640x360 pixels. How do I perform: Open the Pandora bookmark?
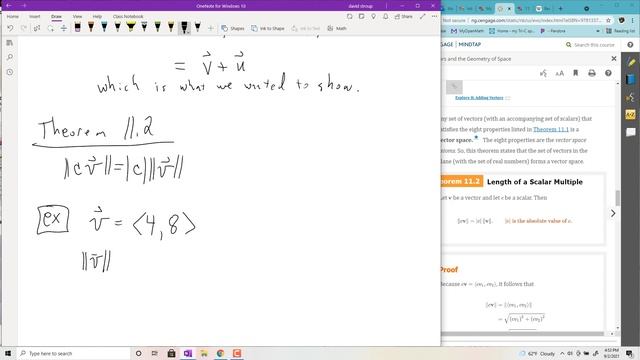pos(553,31)
